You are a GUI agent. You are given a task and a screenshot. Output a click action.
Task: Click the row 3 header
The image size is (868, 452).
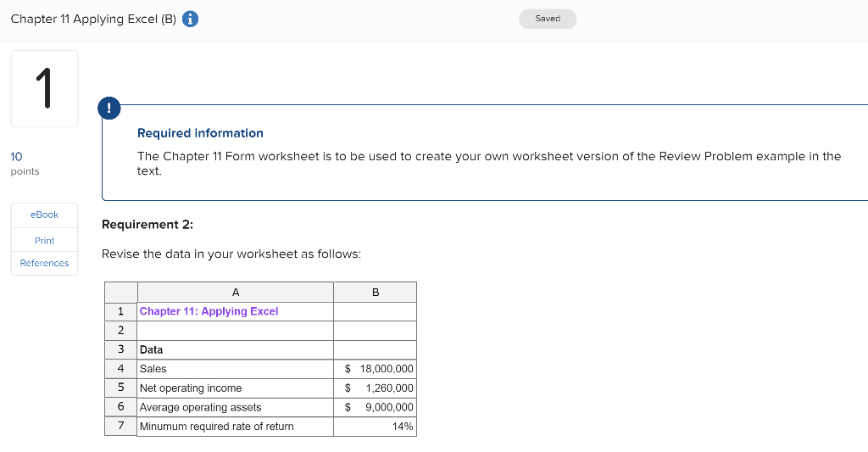pos(120,349)
